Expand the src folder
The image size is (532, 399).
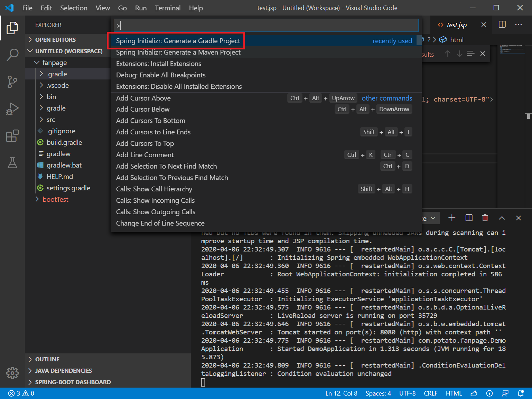pyautogui.click(x=68, y=120)
